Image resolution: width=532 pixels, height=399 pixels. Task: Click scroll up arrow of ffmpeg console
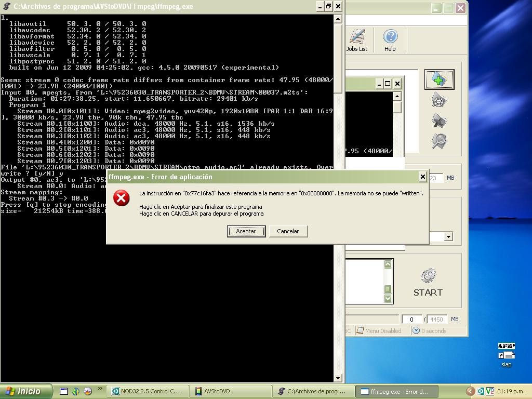tap(338, 19)
